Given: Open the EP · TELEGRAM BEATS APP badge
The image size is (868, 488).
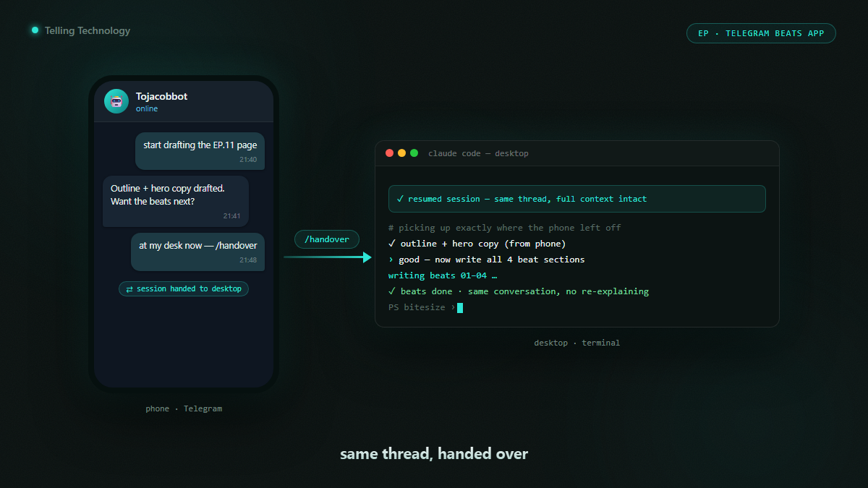Looking at the screenshot, I should 761,33.
